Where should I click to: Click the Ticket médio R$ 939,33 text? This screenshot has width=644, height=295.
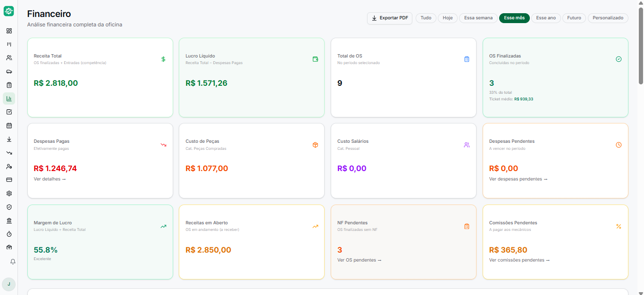511,99
